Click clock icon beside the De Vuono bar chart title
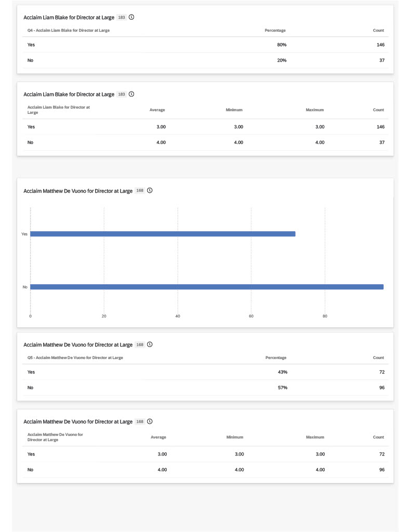Image resolution: width=411 pixels, height=532 pixels. (150, 190)
